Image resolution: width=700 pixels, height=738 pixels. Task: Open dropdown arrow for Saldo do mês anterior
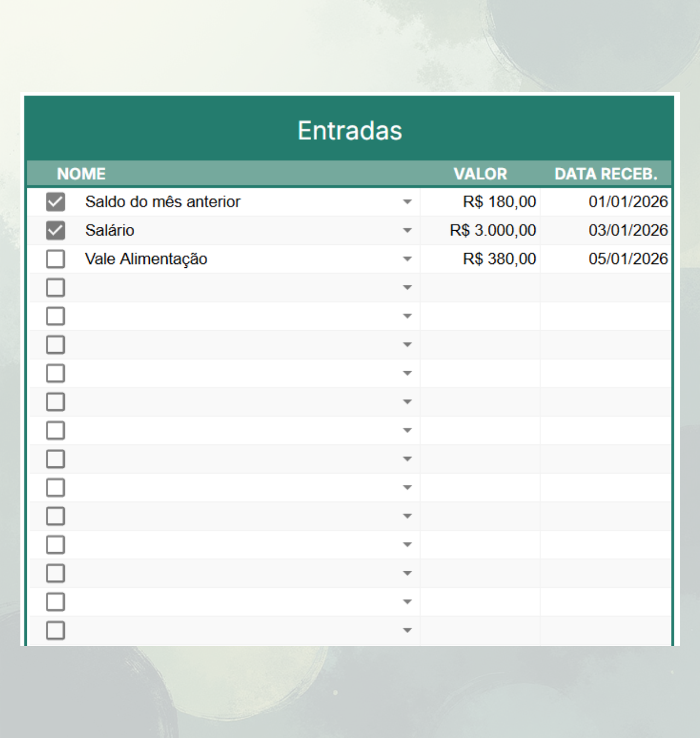pyautogui.click(x=407, y=202)
